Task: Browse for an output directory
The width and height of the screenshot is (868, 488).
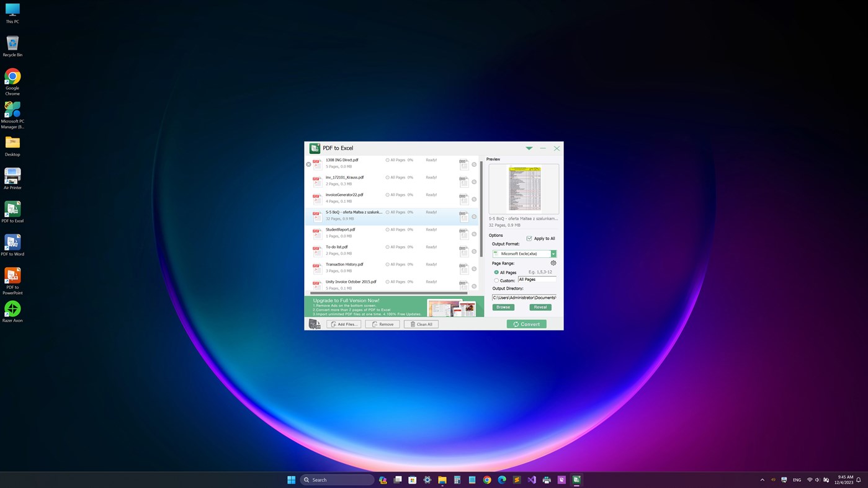Action: pyautogui.click(x=503, y=306)
